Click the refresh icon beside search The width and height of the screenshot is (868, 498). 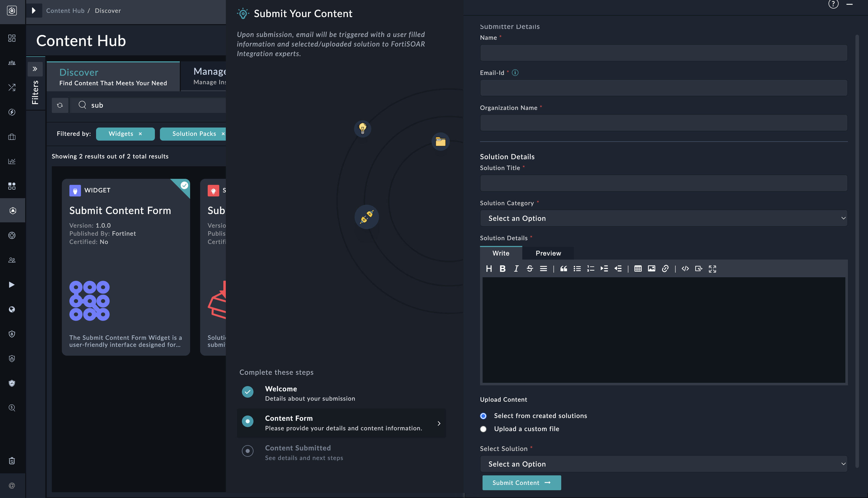60,105
